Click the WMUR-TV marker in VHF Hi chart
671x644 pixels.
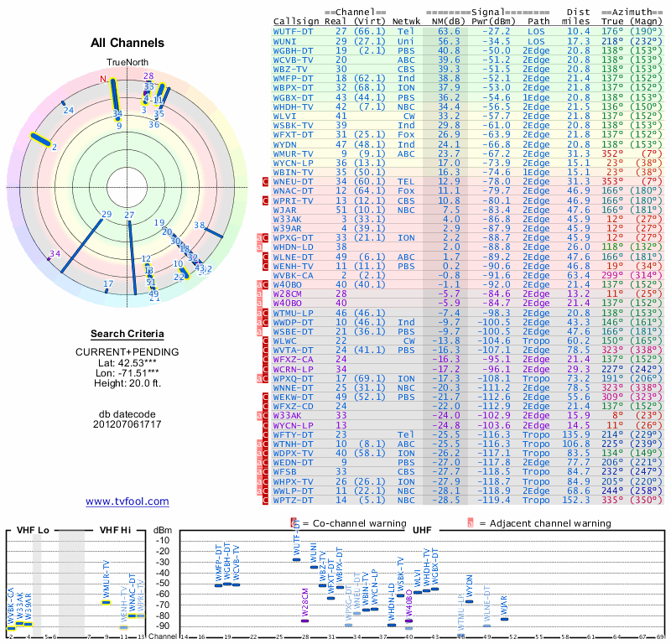[107, 603]
